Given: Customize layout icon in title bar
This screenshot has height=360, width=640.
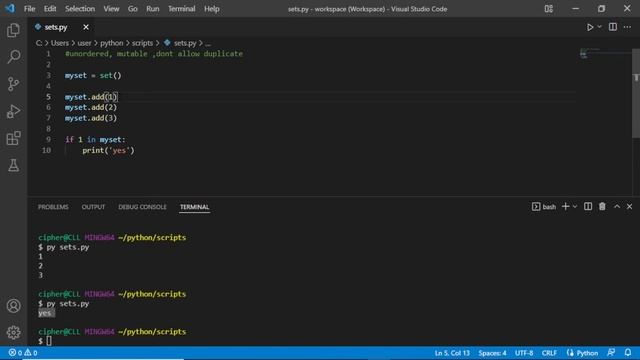Looking at the screenshot, I should point(549,9).
